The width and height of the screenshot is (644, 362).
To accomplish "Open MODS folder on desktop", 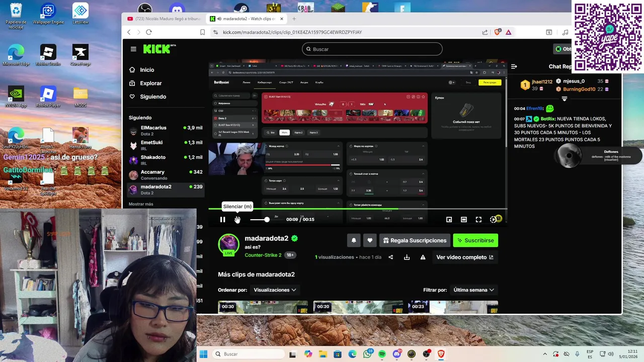I will [x=80, y=97].
